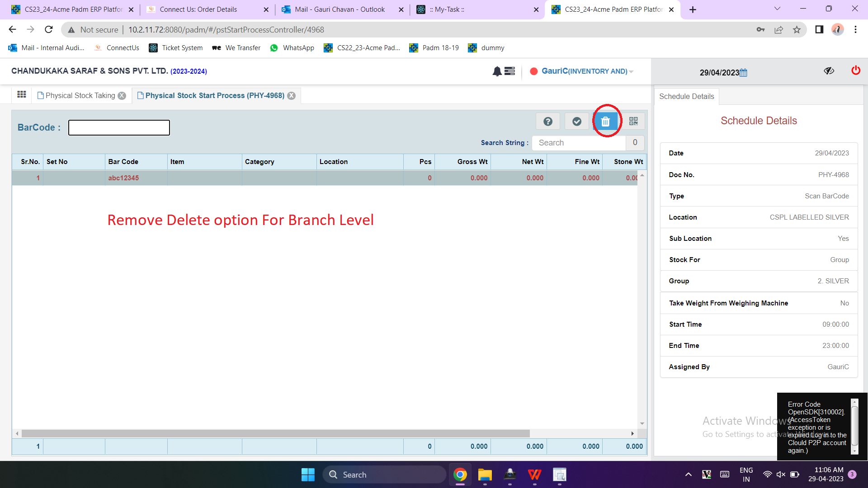Click grid scroll right arrow
868x488 pixels.
tap(632, 434)
